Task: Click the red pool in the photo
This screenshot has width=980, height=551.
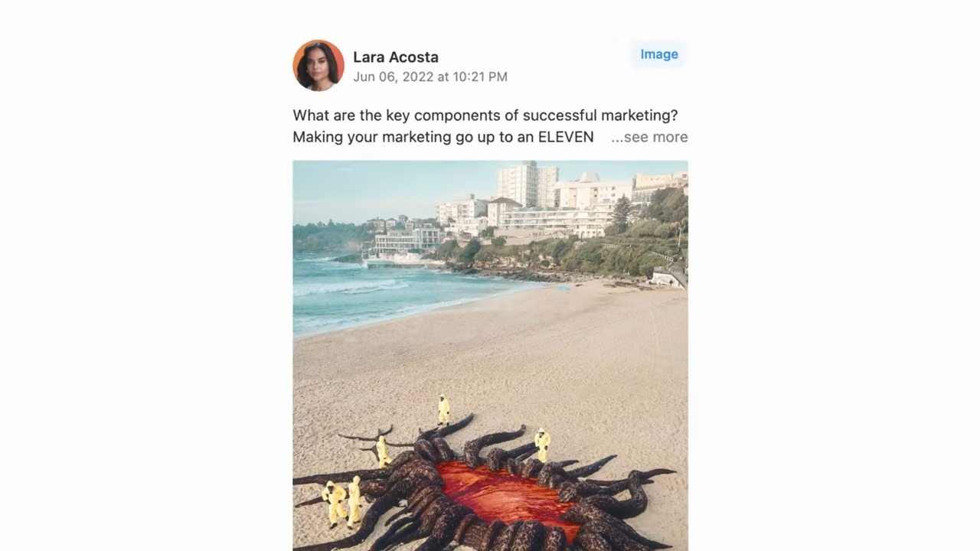Action: [x=505, y=494]
